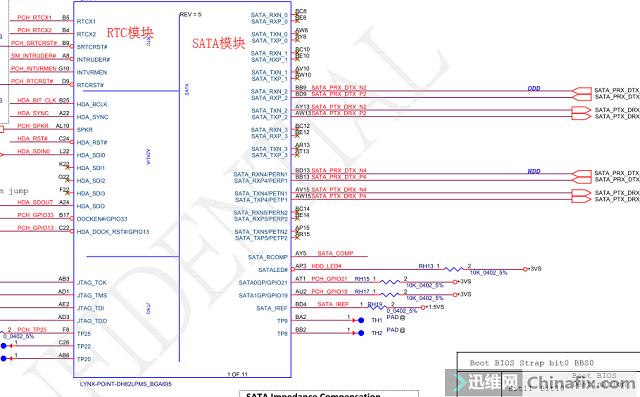Select the JTAG_TMS pin name
The image size is (640, 397).
(x=92, y=295)
